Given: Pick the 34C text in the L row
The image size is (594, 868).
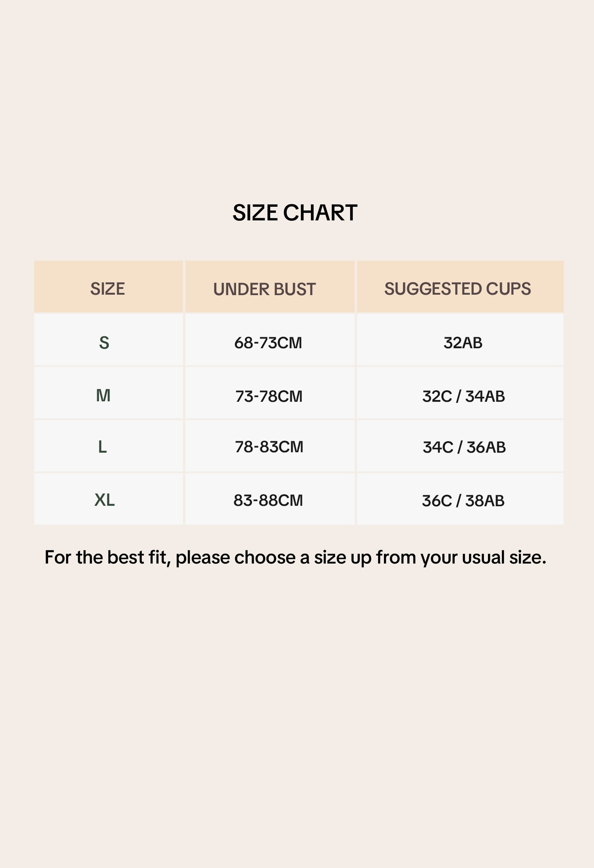Looking at the screenshot, I should tap(438, 447).
